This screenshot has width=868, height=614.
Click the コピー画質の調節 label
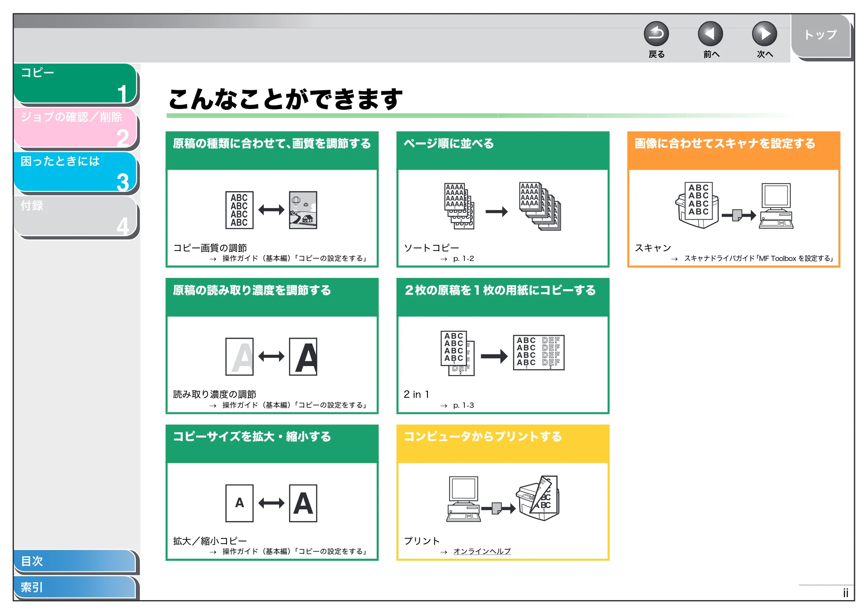[210, 248]
